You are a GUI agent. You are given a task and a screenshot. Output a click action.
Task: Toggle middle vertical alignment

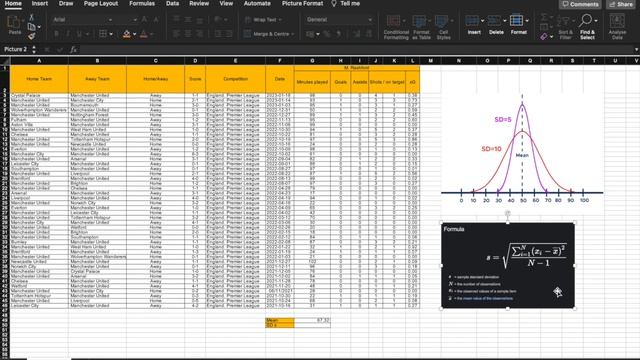(x=188, y=19)
